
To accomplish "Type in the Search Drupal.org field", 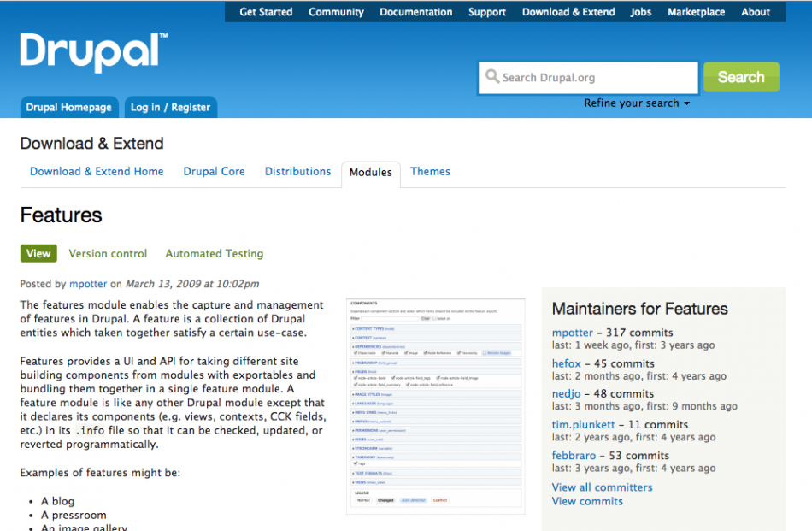I will (597, 78).
